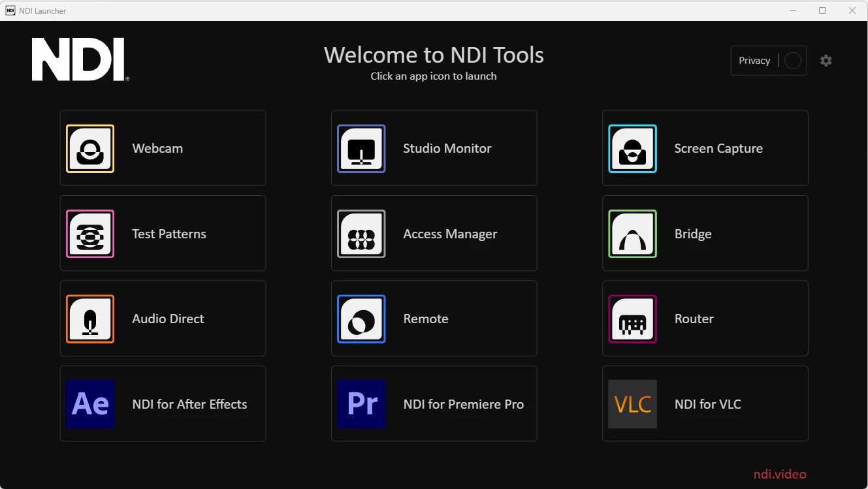This screenshot has width=868, height=489.
Task: Select the Audio Direct label
Action: (168, 319)
